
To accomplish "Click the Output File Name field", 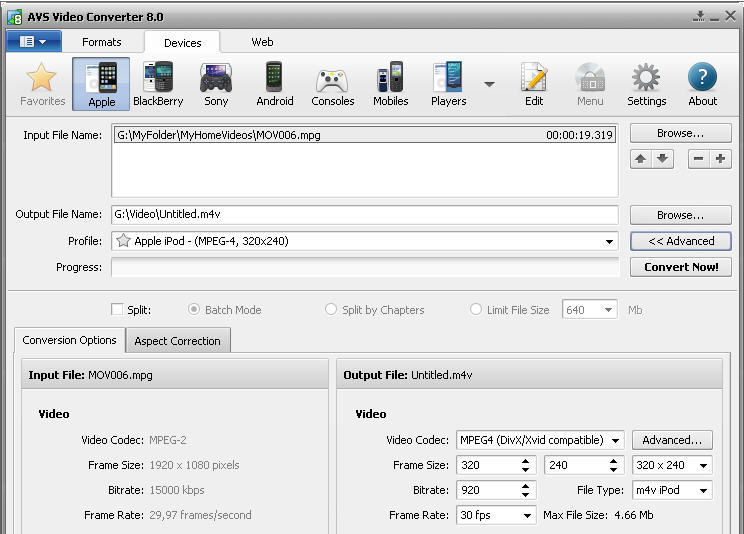I will pyautogui.click(x=365, y=215).
